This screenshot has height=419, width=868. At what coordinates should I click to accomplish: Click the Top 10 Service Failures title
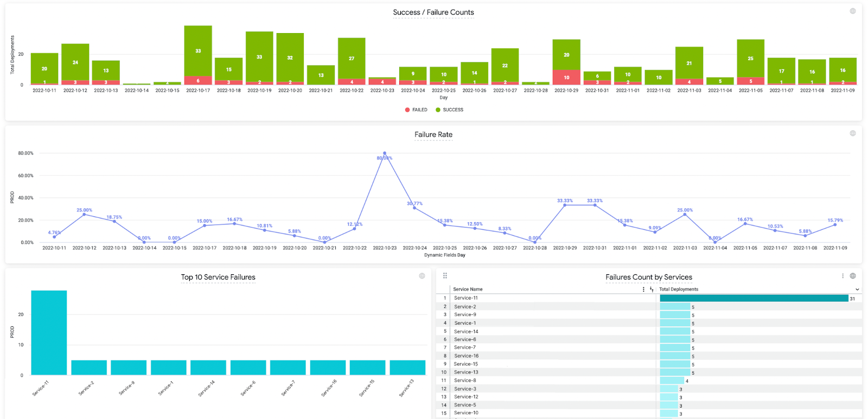point(218,277)
